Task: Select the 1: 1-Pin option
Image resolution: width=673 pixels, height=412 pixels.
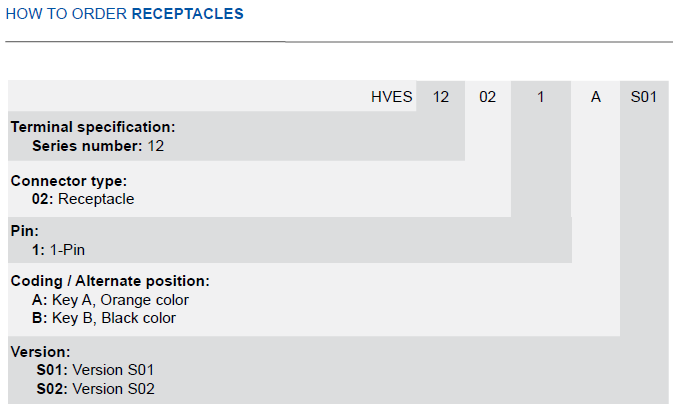Action: tap(58, 250)
